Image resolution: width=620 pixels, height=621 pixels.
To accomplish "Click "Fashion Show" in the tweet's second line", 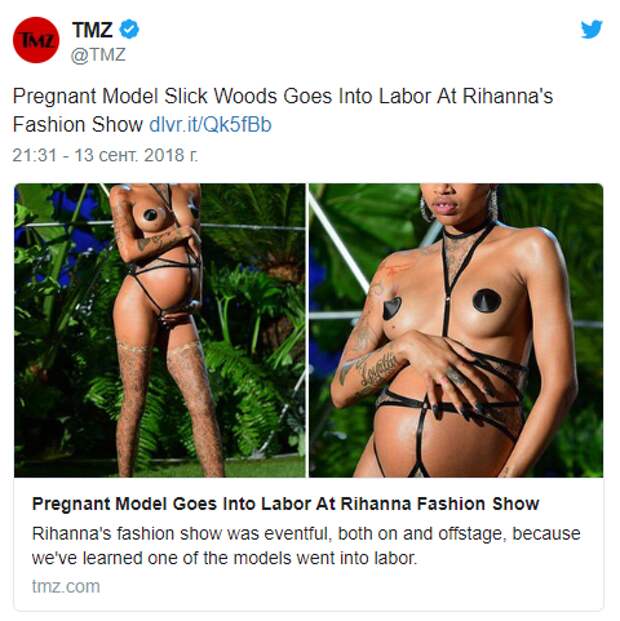I will (78, 125).
